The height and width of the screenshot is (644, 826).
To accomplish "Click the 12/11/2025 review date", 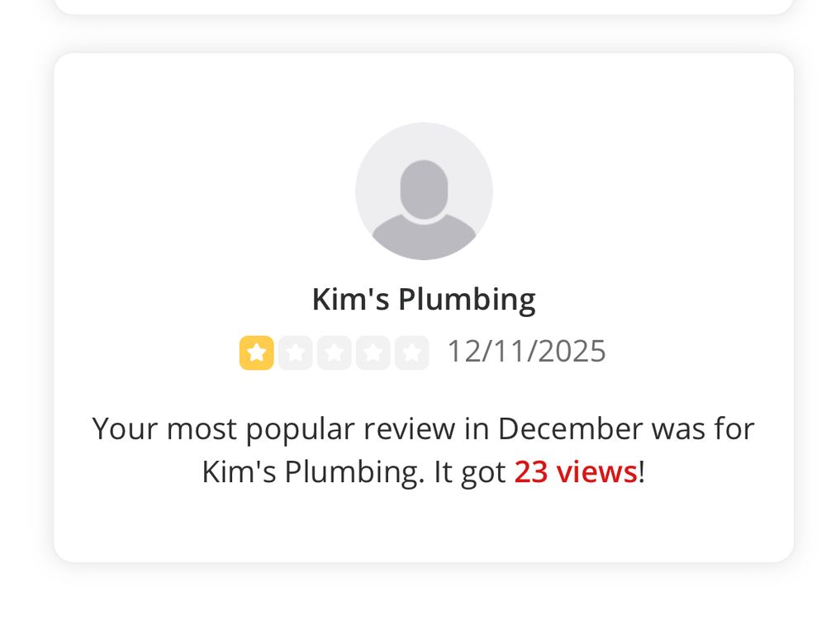I will 526,351.
